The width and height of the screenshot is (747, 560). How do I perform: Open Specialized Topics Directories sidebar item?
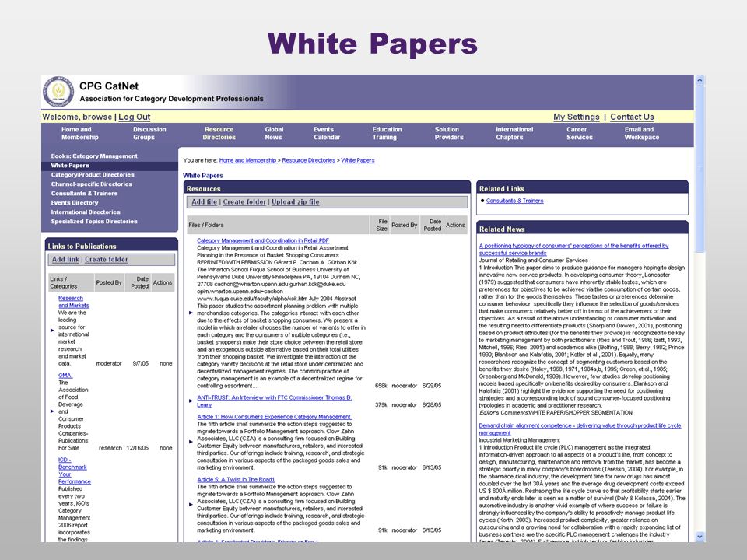point(94,222)
